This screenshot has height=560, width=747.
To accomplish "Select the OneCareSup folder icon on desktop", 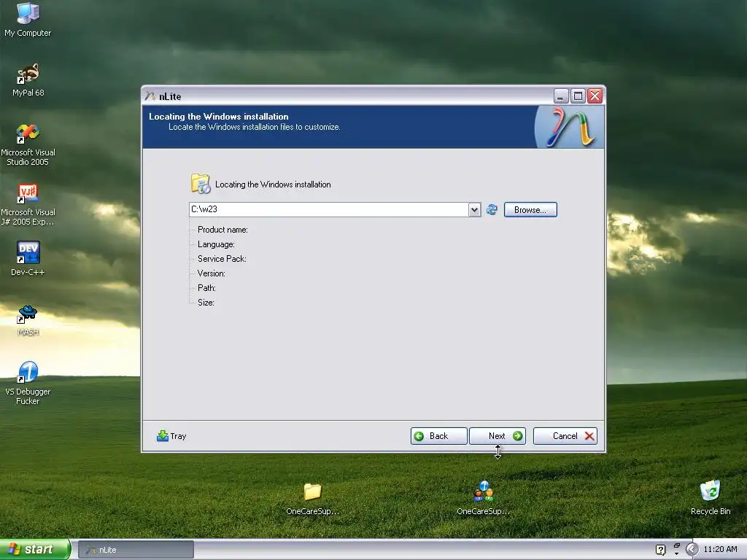I will [312, 499].
